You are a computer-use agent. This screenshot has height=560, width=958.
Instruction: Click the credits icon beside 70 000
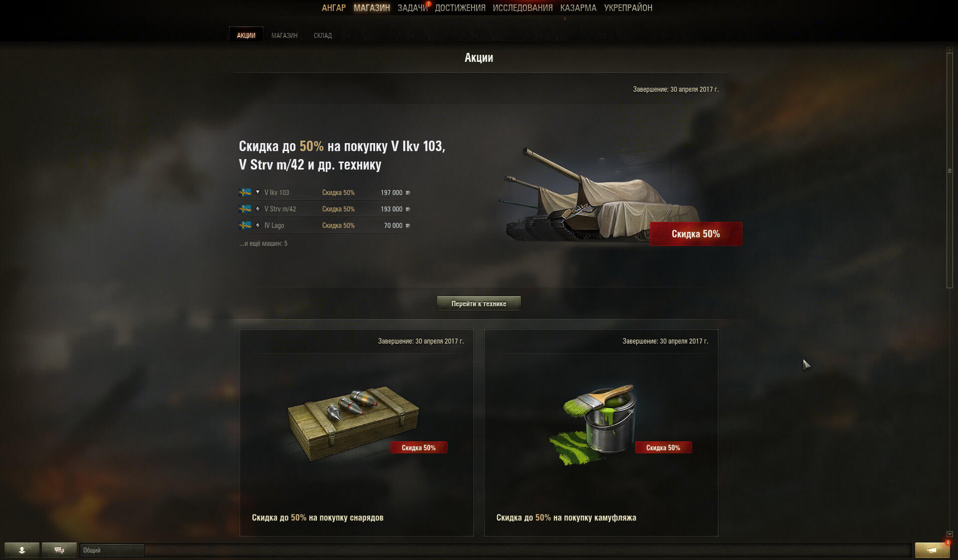tap(408, 225)
